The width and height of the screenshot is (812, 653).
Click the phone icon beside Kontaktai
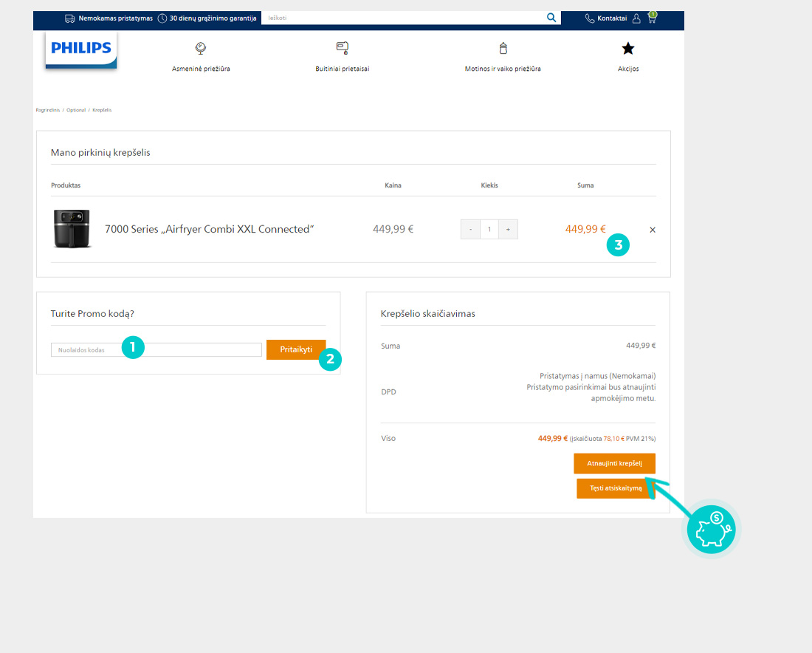point(589,18)
